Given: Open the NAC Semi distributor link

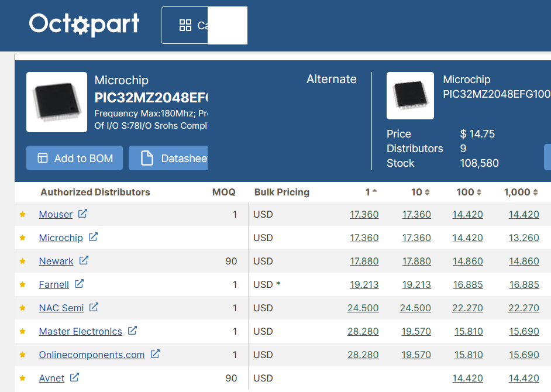Looking at the screenshot, I should tap(61, 308).
